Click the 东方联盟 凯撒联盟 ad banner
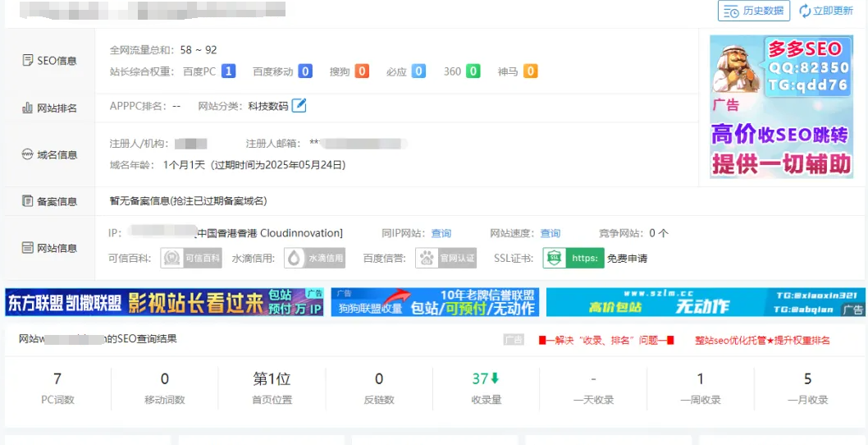Viewport: 868px width, 445px height. [164, 302]
